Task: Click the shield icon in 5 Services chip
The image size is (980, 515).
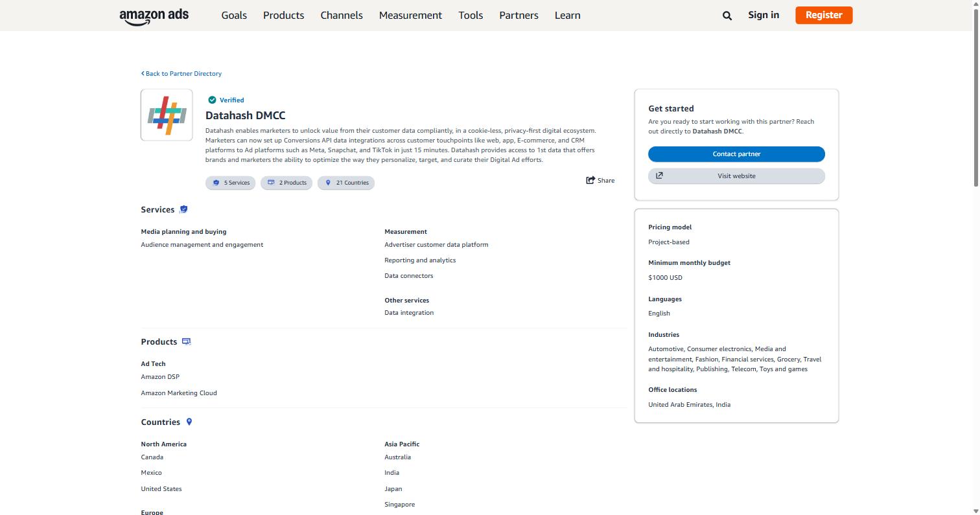Action: coord(216,183)
